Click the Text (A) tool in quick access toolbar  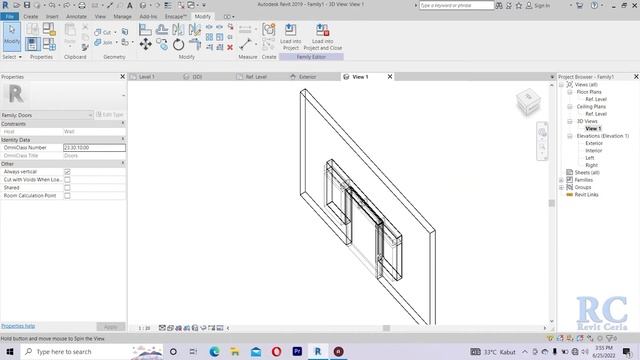pyautogui.click(x=130, y=6)
